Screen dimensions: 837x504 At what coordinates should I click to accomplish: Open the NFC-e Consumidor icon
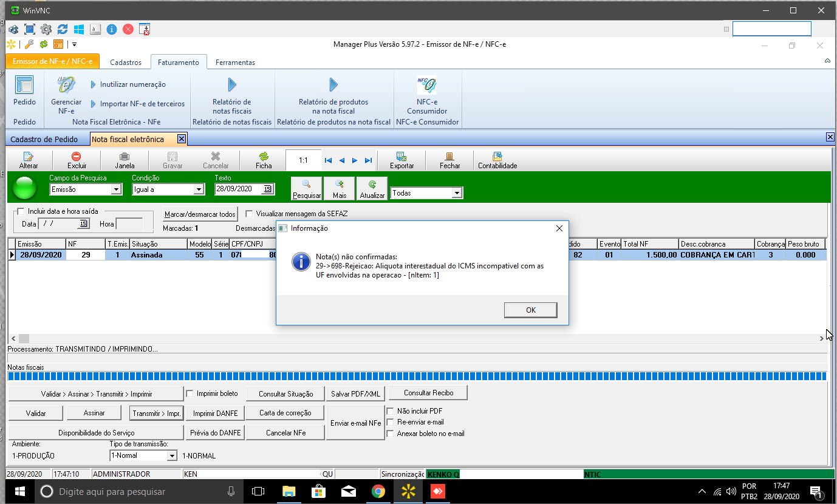point(426,86)
